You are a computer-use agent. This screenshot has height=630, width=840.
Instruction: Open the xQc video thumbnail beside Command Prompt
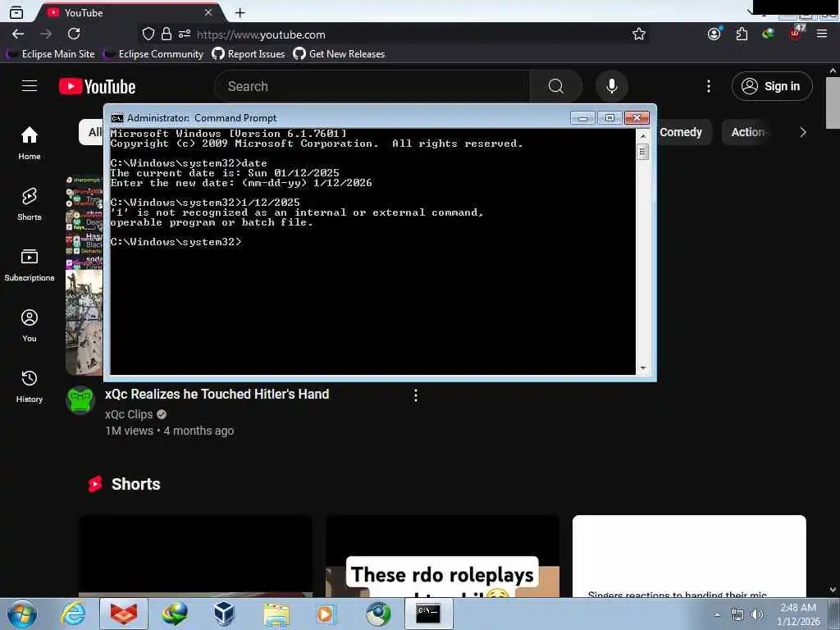pyautogui.click(x=84, y=276)
